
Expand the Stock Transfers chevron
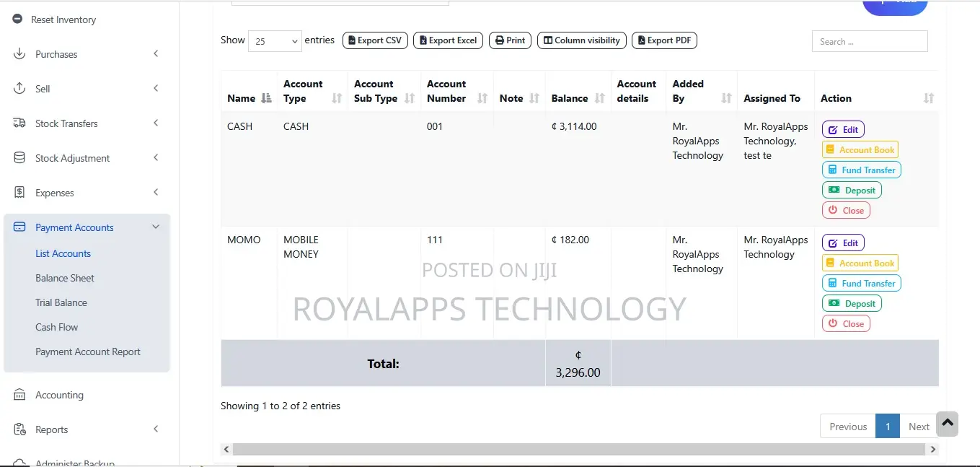point(156,123)
